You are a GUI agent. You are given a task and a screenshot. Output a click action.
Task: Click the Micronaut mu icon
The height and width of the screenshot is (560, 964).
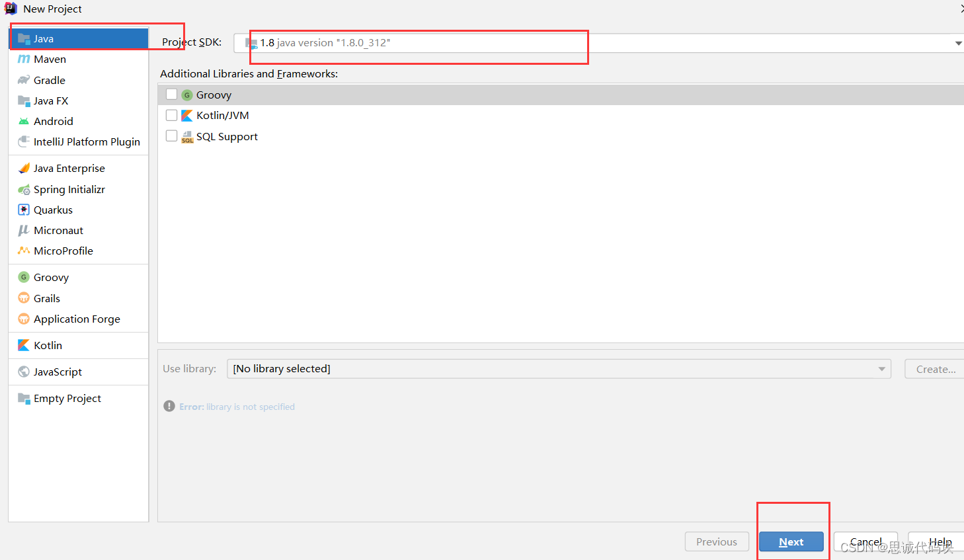24,231
